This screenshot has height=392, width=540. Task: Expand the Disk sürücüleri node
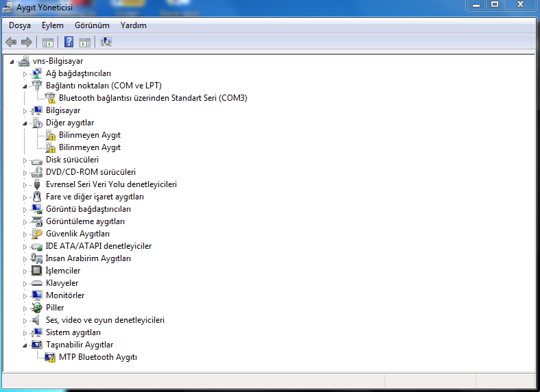[x=25, y=160]
